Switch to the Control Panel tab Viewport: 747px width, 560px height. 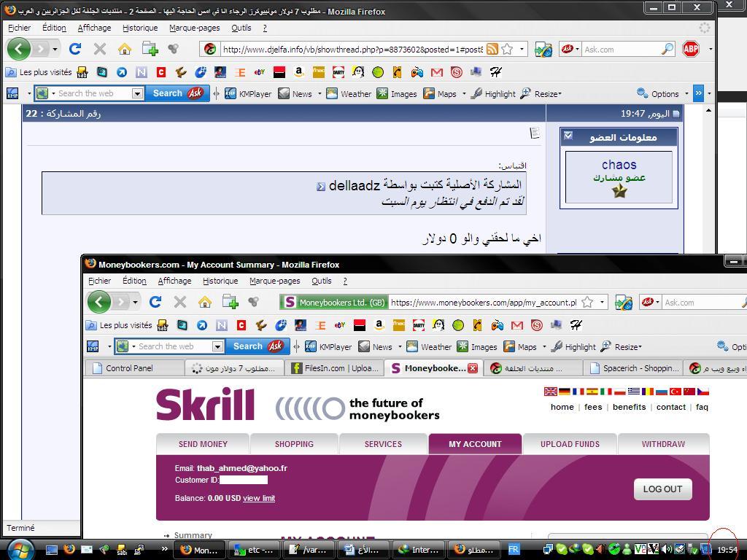(x=135, y=368)
